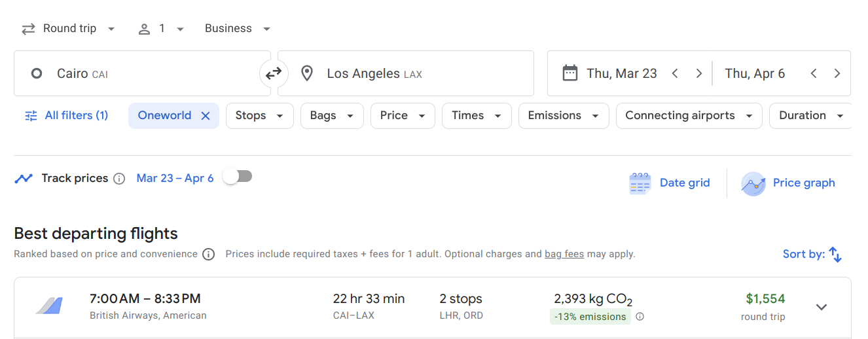Remove the Oneworld filter chip
This screenshot has width=868, height=339.
tap(206, 116)
